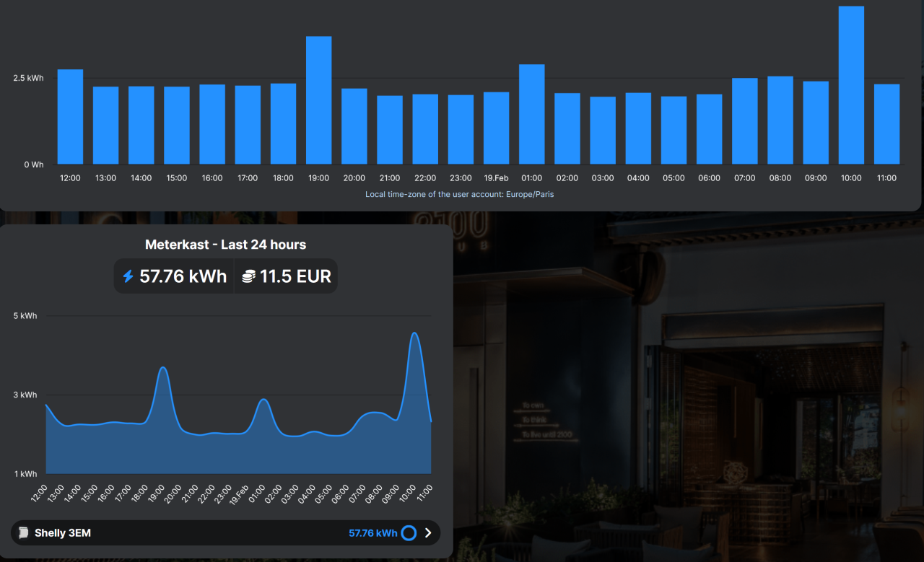Click the blue 57.76 kWh value in the Shelly row
The width and height of the screenshot is (924, 562).
pos(372,533)
